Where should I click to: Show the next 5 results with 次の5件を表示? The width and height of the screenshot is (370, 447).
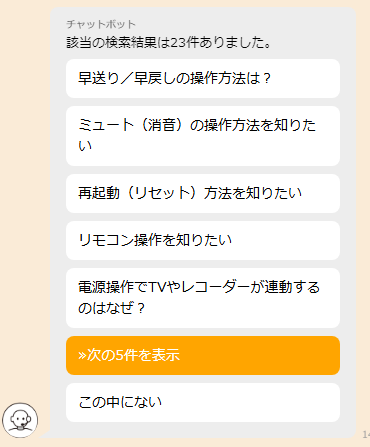click(203, 355)
